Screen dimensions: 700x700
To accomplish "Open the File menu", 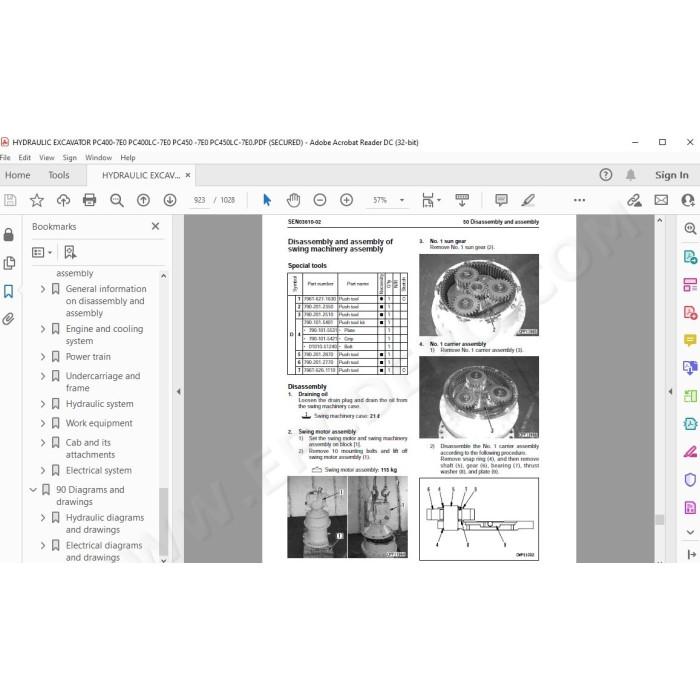I will pos(5,158).
